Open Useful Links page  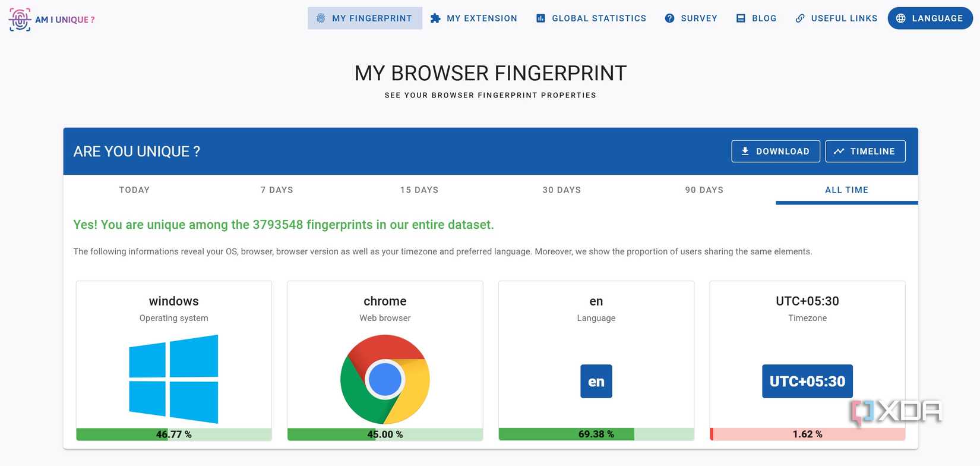click(836, 18)
